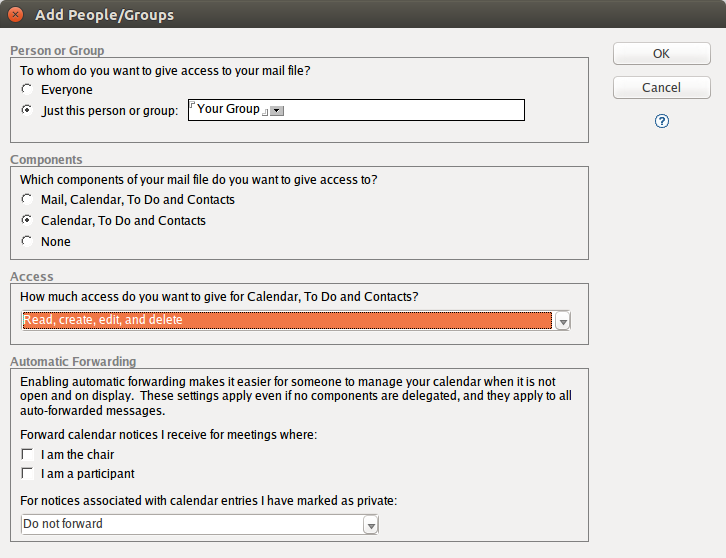This screenshot has width=726, height=558.
Task: Click the 'Your Group' name entry
Action: [228, 109]
